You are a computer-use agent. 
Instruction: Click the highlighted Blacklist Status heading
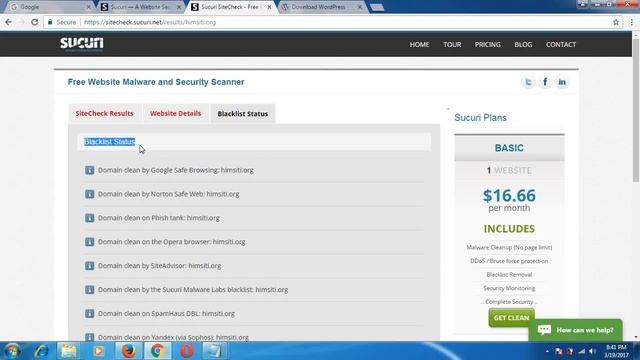[109, 142]
